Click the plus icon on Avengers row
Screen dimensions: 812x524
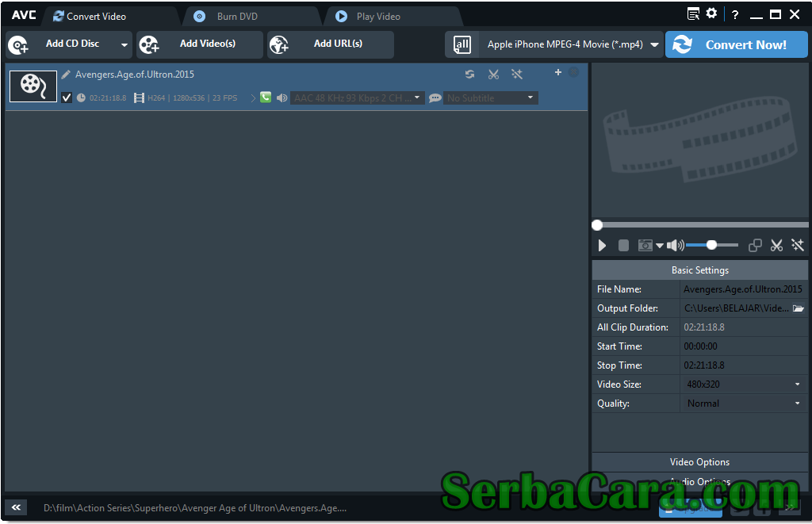[x=557, y=72]
